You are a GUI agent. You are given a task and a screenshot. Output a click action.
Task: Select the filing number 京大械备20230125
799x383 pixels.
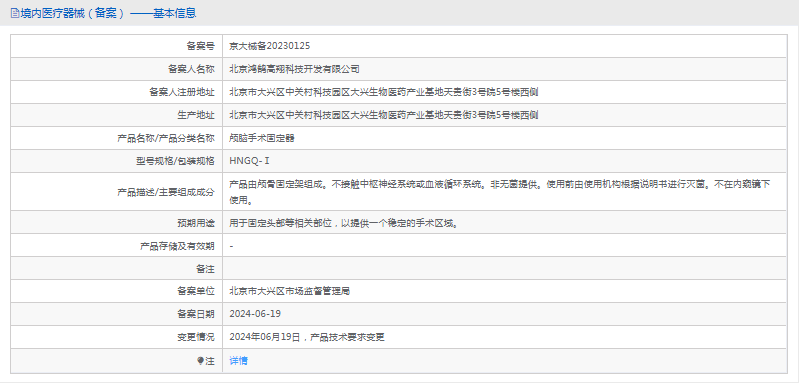tap(270, 46)
